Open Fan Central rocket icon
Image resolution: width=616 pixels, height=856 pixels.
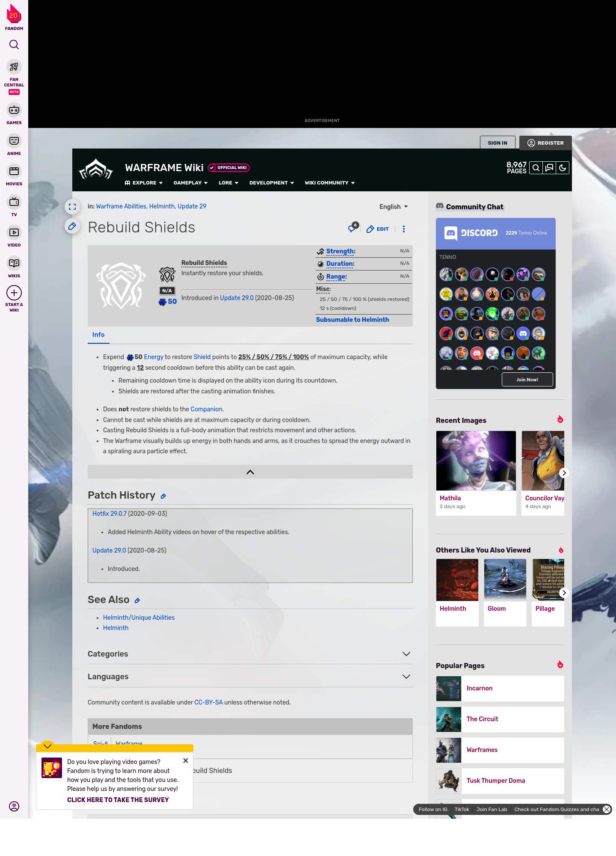click(14, 67)
